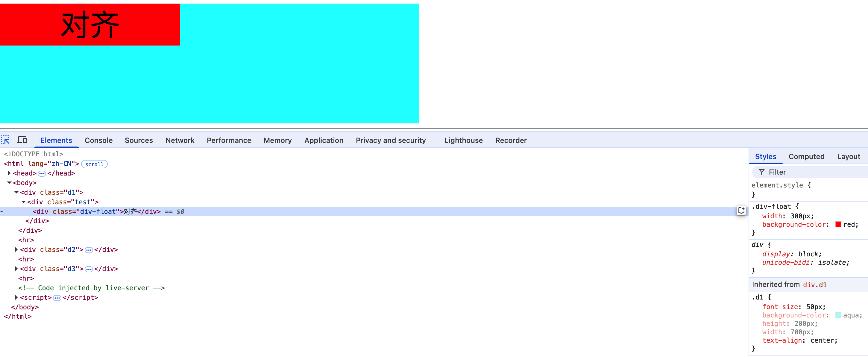The width and height of the screenshot is (868, 357).
Task: Select the closing body tag row
Action: pos(25,307)
